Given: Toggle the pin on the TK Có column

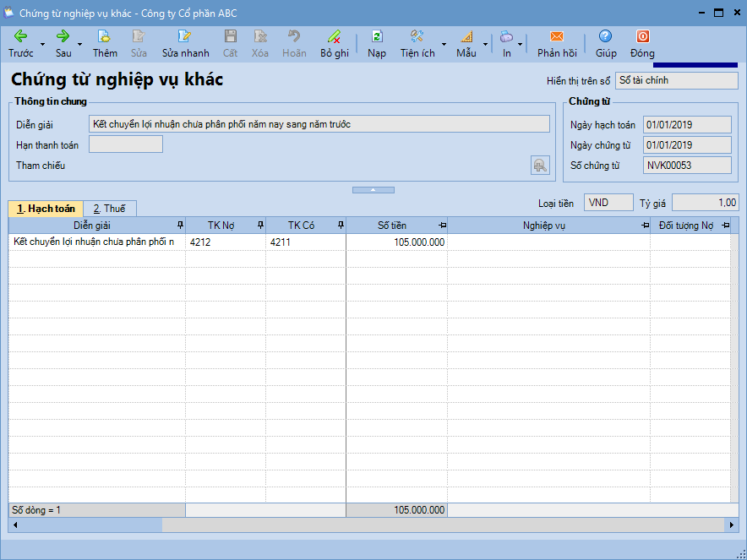Looking at the screenshot, I should [x=341, y=226].
